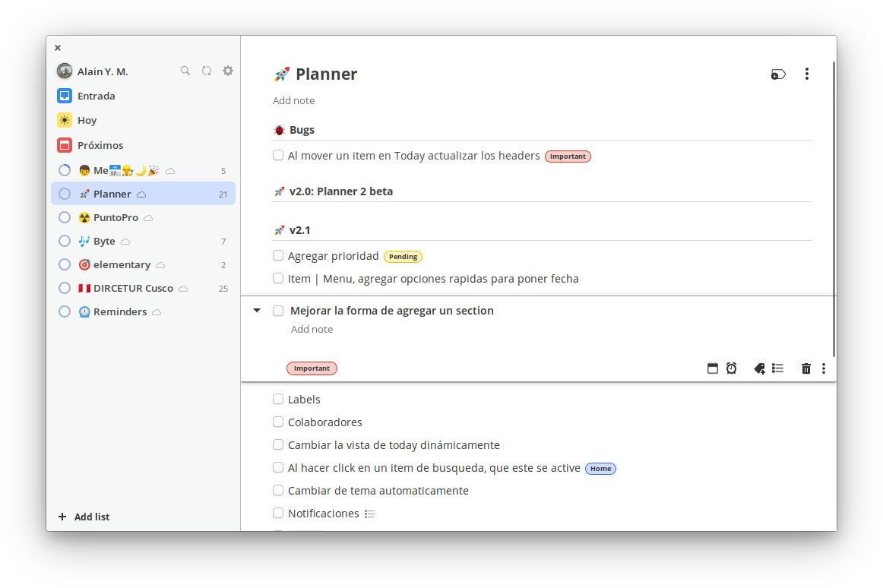883x588 pixels.
Task: Open the 'Próximos' view
Action: coord(100,145)
